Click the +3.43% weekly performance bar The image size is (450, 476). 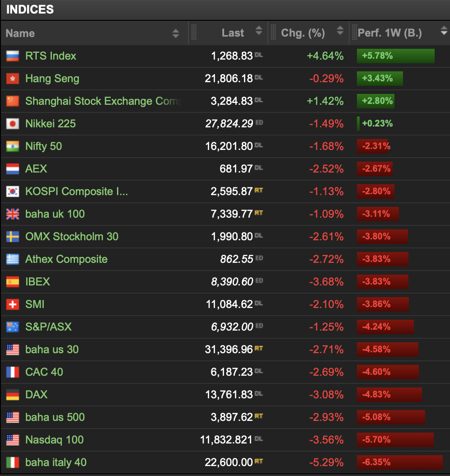pos(380,79)
